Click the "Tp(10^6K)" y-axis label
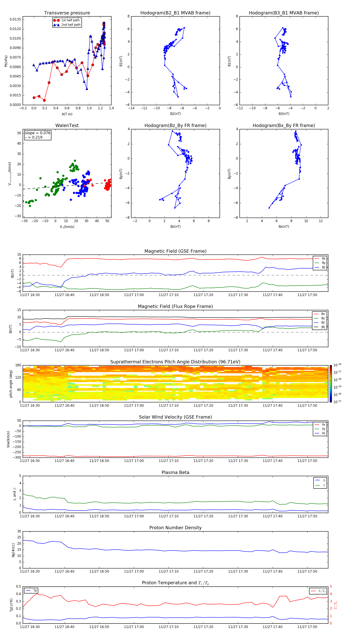Image resolution: width=351 pixels, height=644 pixels. point(11,605)
